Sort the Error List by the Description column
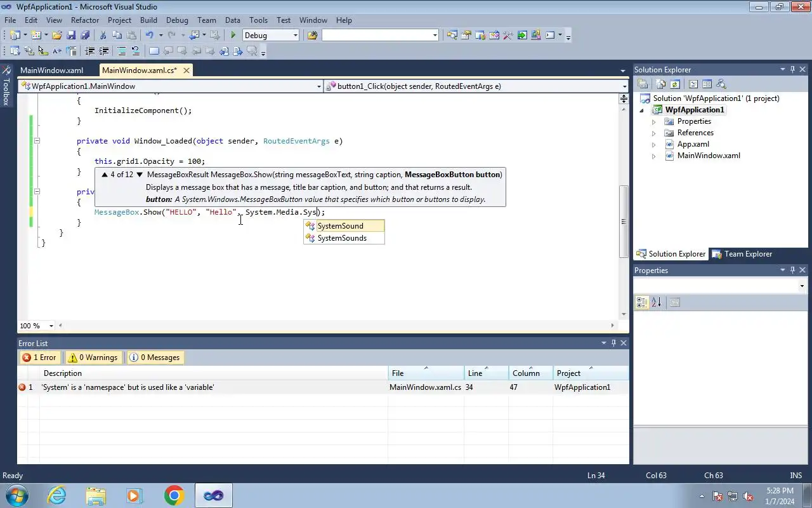Screen dimensions: 812x508 point(214,373)
